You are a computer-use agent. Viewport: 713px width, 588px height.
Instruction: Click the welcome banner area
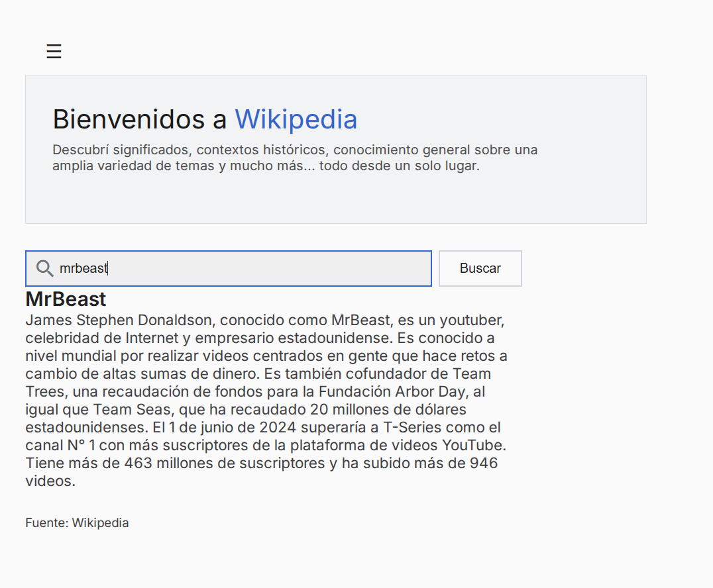click(336, 150)
